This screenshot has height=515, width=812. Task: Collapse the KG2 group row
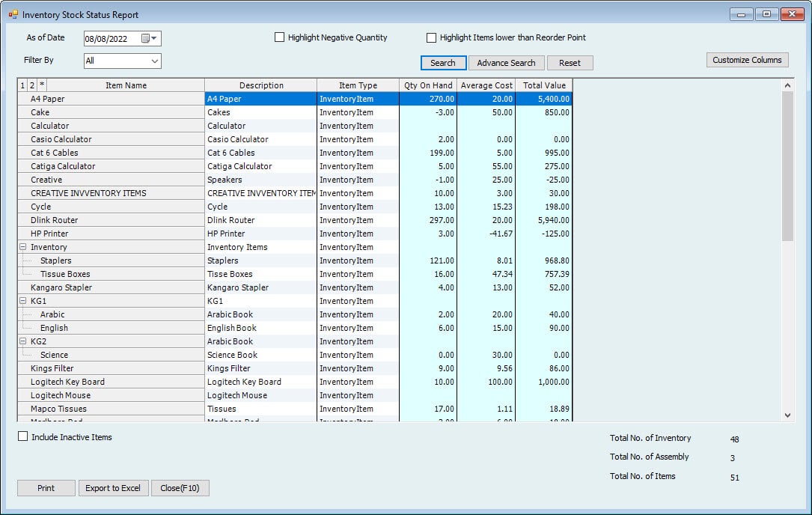[x=23, y=341]
